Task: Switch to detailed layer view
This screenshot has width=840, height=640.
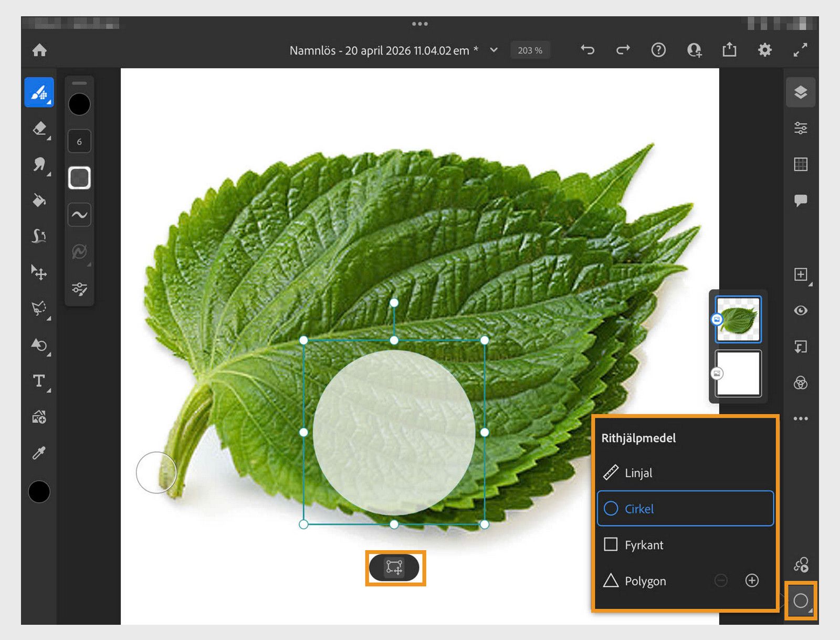Action: point(801,164)
